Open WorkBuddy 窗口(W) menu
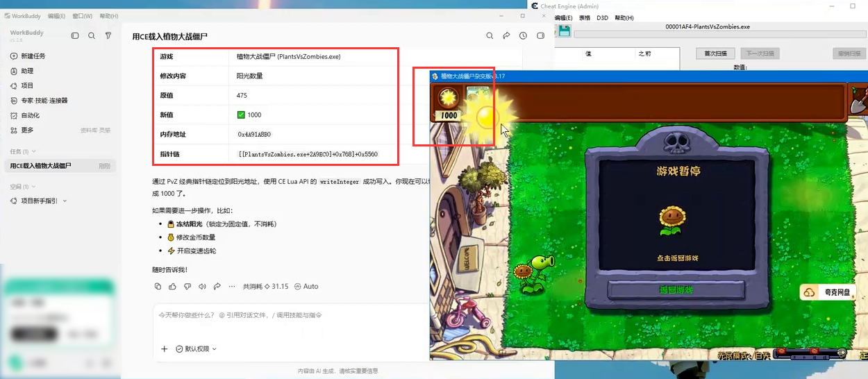 click(82, 16)
